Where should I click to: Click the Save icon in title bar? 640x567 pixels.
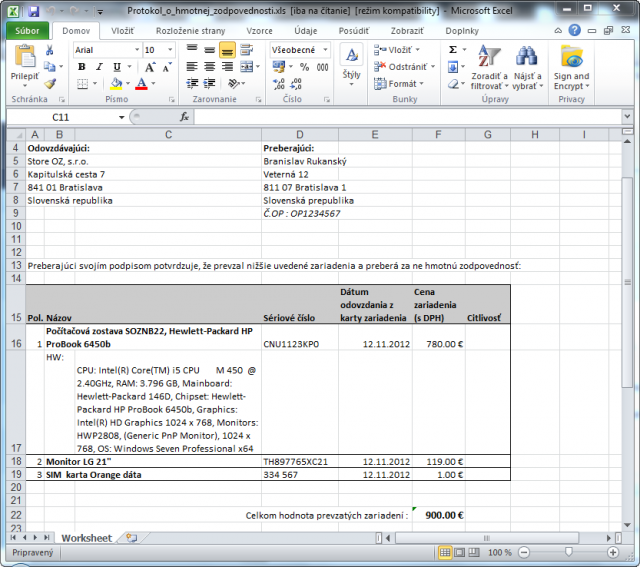33,11
